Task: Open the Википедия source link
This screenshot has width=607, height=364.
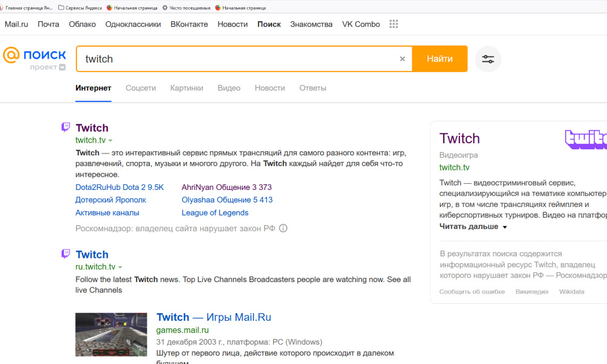Action: click(x=532, y=292)
